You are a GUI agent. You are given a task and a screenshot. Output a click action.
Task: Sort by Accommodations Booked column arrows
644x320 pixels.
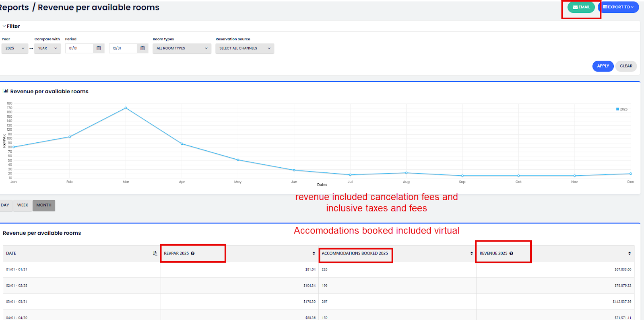click(471, 253)
